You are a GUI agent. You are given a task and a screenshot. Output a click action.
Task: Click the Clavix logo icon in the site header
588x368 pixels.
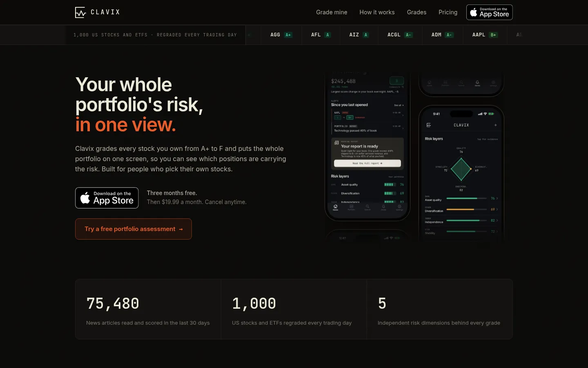pyautogui.click(x=80, y=12)
